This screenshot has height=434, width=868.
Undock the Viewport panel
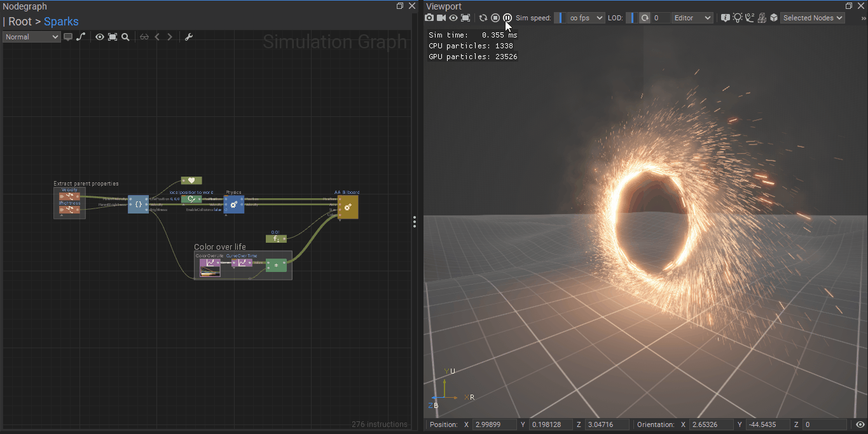pyautogui.click(x=849, y=6)
